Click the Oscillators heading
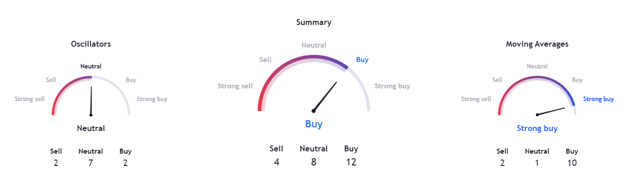 91,44
